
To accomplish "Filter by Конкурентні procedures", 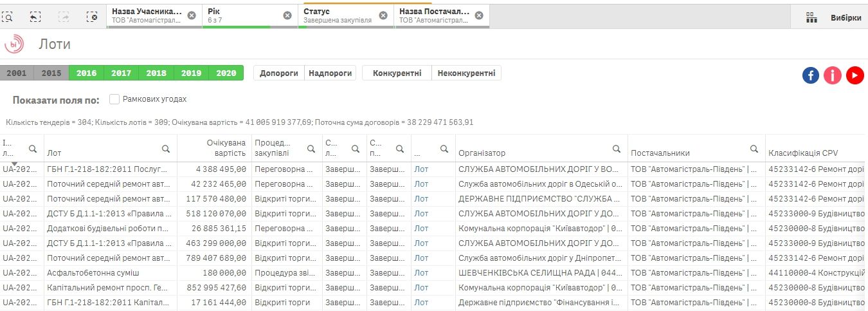I will click(x=397, y=73).
